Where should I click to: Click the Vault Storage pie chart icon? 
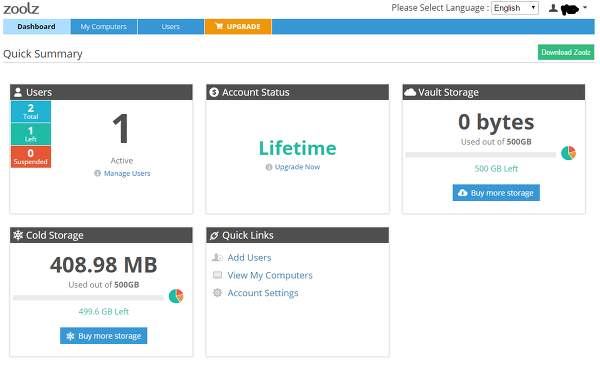(568, 153)
